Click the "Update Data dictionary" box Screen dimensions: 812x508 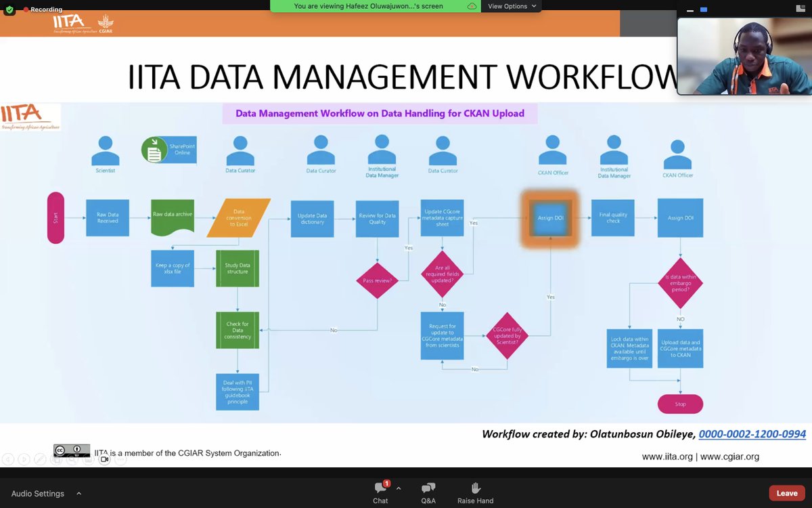(312, 218)
